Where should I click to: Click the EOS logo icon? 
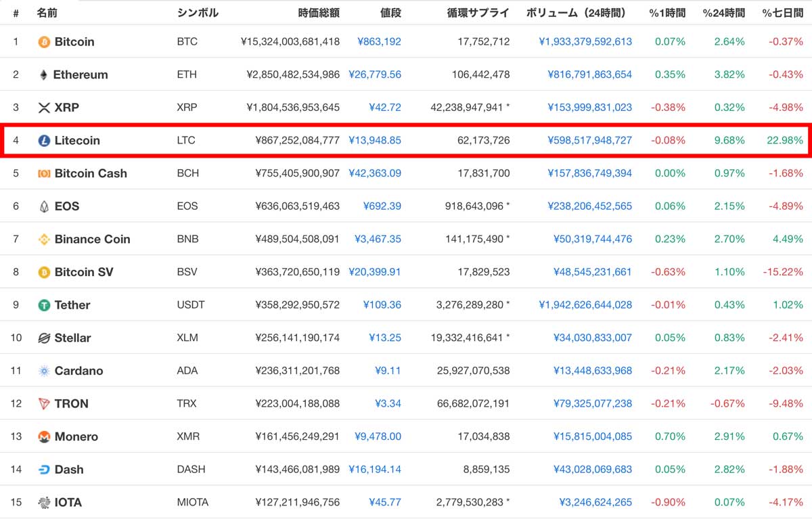44,206
